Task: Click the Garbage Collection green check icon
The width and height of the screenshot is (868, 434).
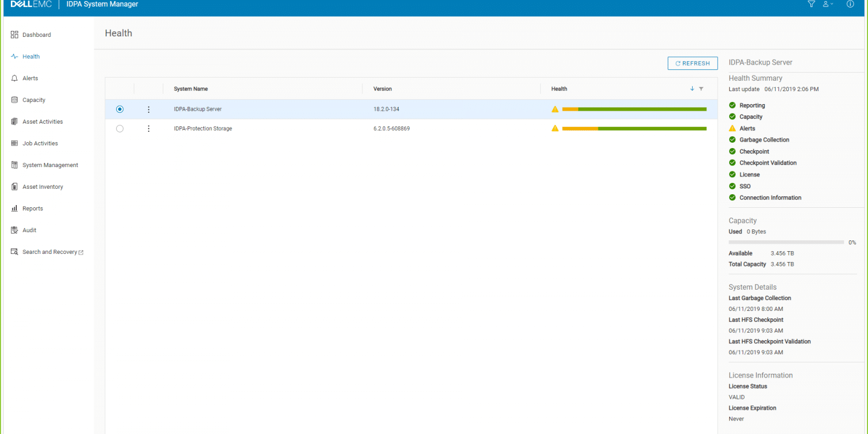Action: pos(732,140)
